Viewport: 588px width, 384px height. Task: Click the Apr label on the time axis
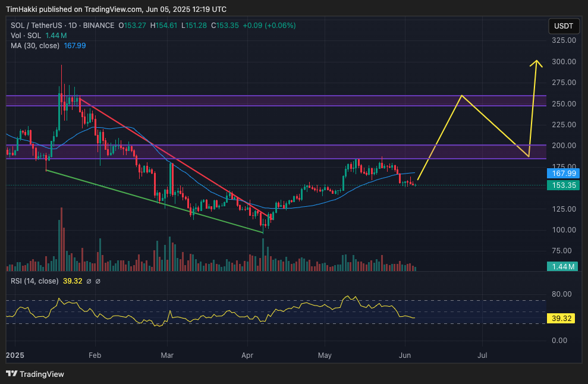click(247, 355)
